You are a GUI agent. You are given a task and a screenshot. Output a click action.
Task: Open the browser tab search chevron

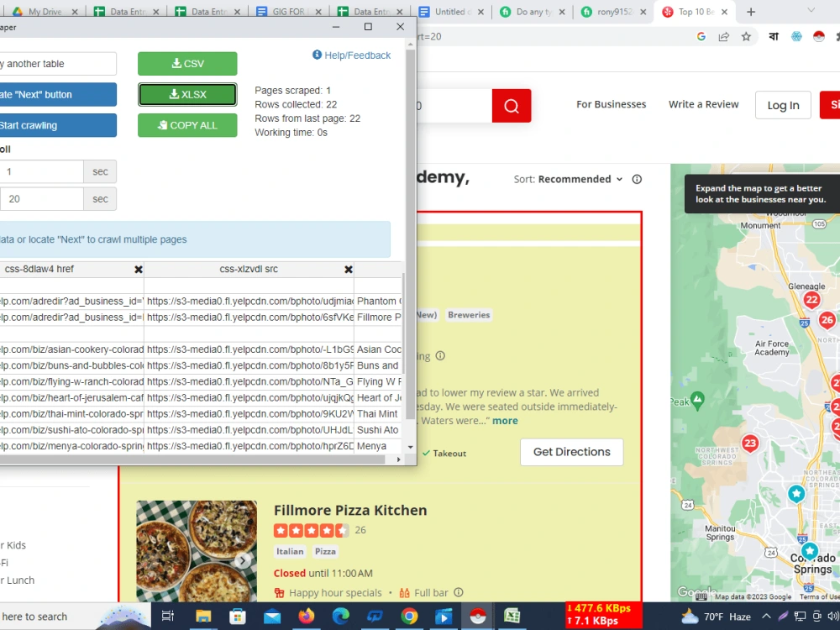[x=811, y=10]
